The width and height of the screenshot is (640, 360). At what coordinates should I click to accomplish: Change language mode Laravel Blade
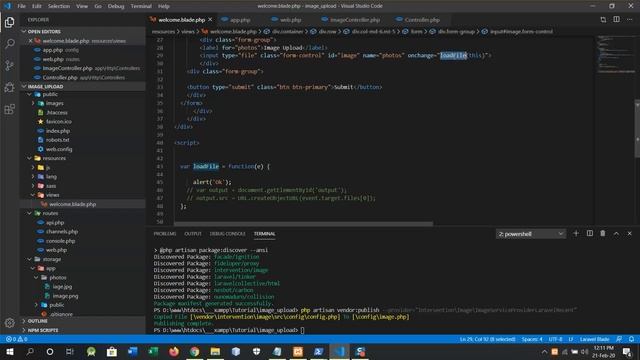[594, 339]
